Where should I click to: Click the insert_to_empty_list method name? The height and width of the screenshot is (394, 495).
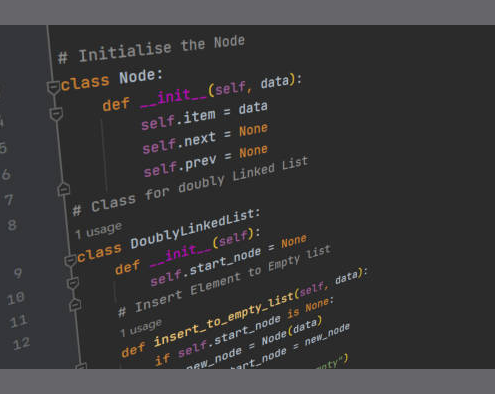coord(224,320)
